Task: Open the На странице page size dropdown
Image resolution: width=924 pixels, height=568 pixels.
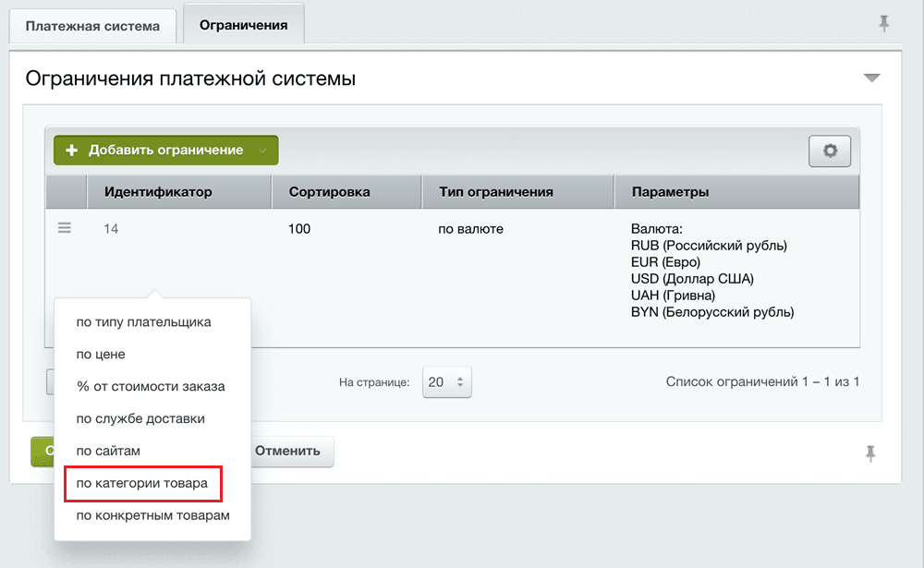Action: click(447, 381)
